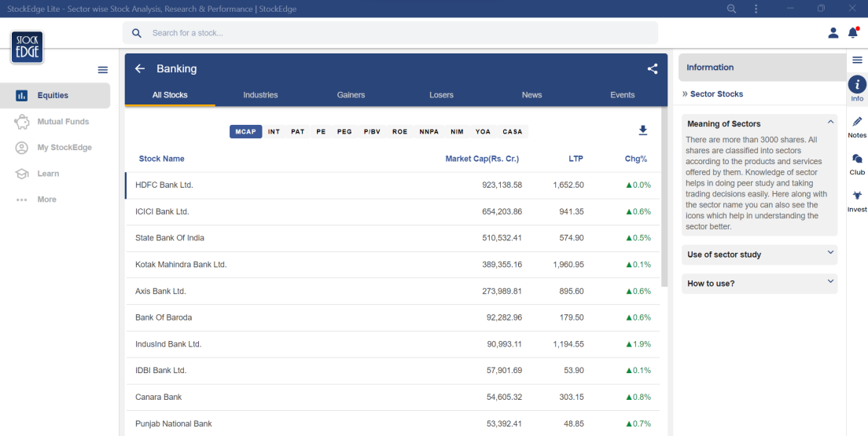Image resolution: width=868 pixels, height=436 pixels.
Task: Download the banking stocks list
Action: [x=642, y=130]
